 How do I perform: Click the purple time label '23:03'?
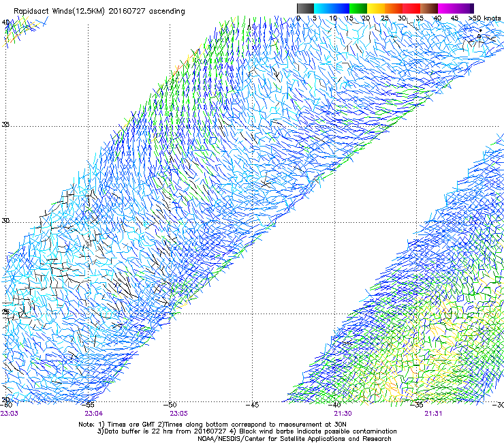(9, 414)
